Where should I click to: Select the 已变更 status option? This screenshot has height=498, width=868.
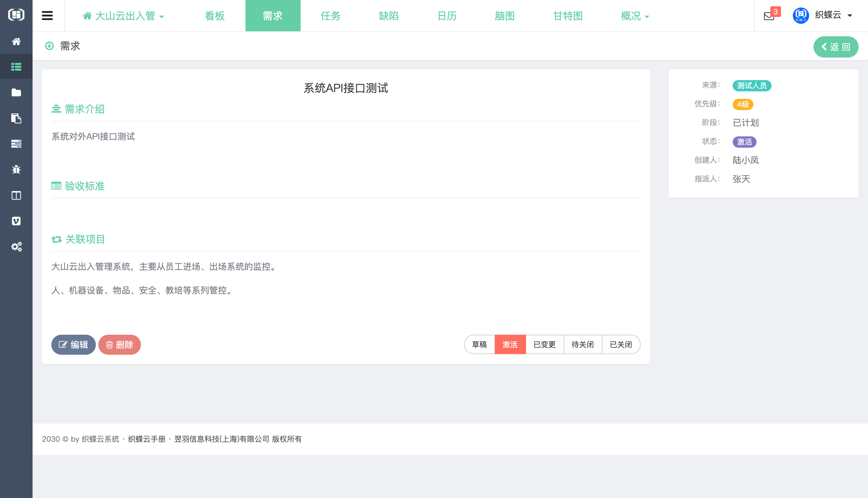click(x=545, y=344)
